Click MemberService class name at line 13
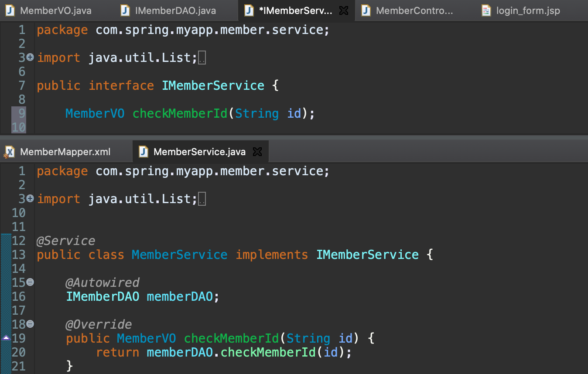Image resolution: width=588 pixels, height=374 pixels. coord(179,255)
